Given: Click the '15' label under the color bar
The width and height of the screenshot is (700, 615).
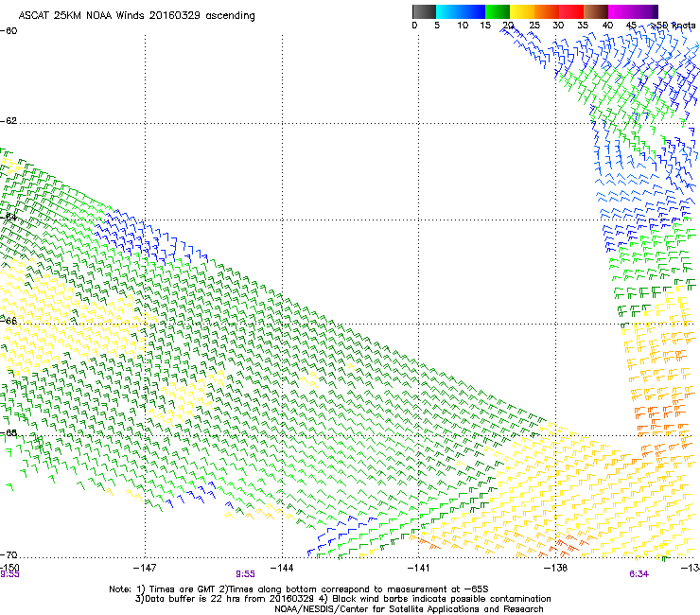Looking at the screenshot, I should (x=485, y=26).
